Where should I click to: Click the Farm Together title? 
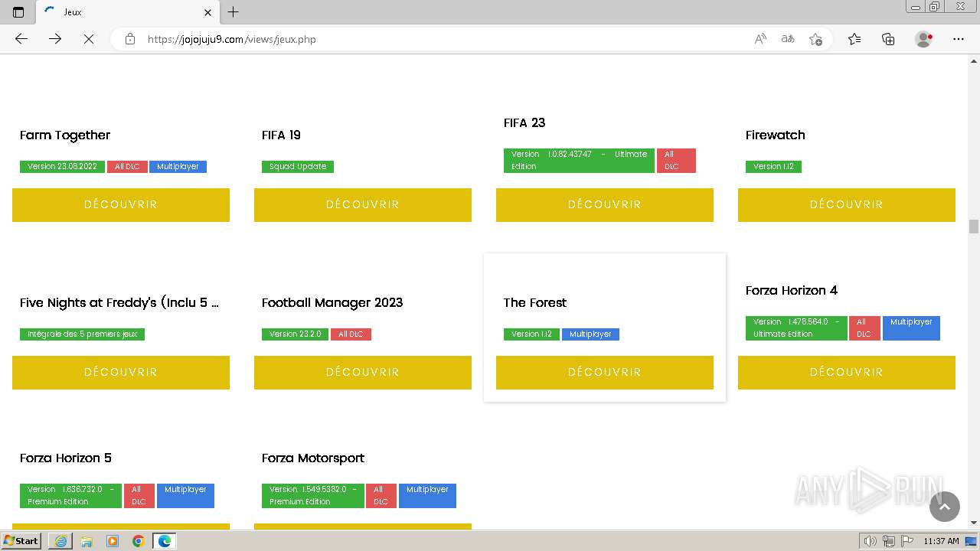point(65,135)
